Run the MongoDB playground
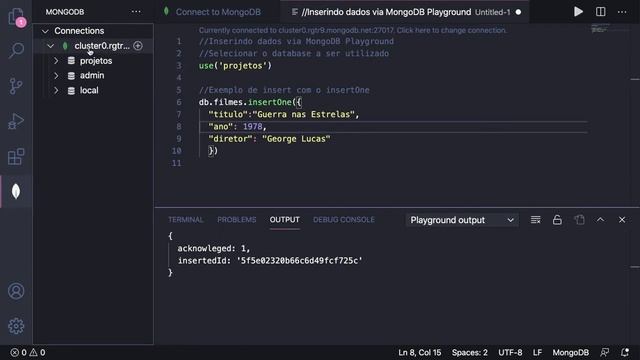Viewport: 640px width, 360px height. (578, 12)
